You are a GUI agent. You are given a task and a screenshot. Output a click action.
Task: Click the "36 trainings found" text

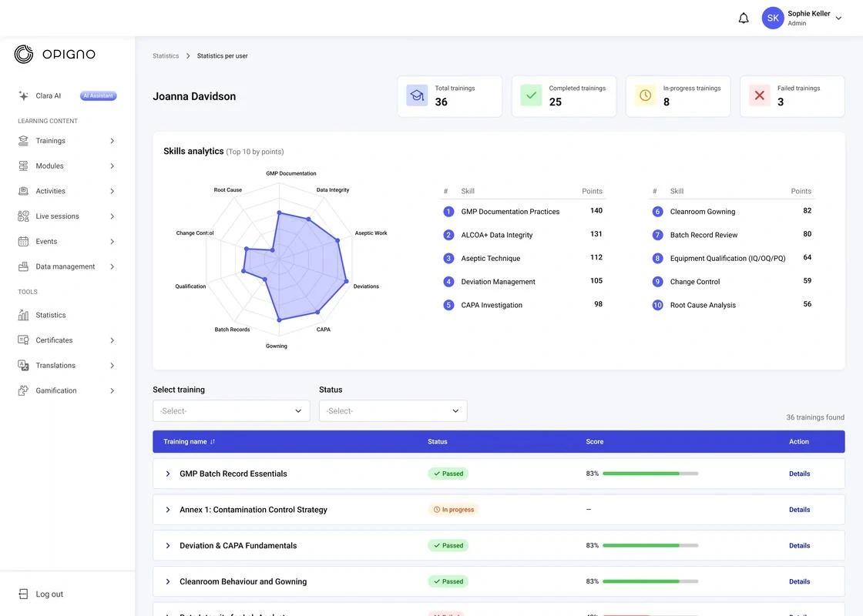[815, 417]
